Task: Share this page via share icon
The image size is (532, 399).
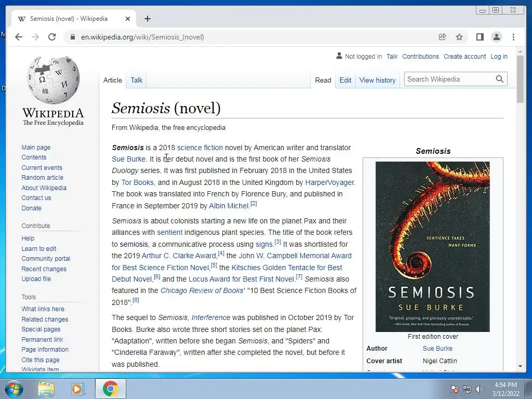Action: click(x=442, y=37)
